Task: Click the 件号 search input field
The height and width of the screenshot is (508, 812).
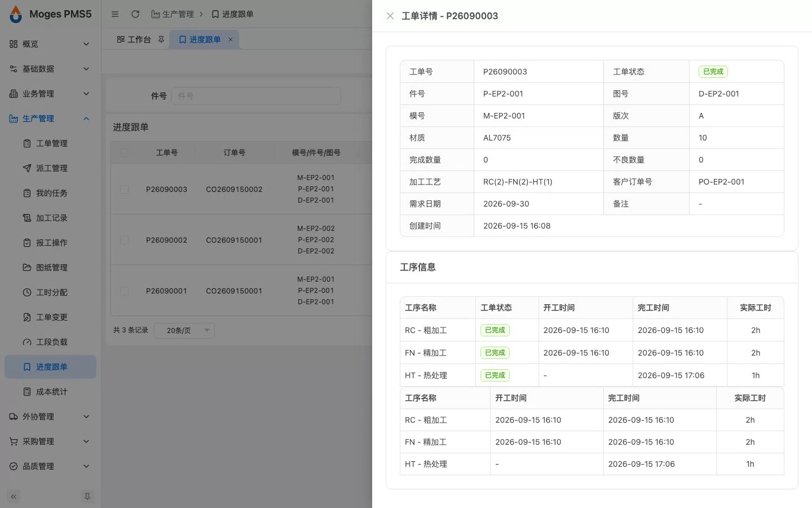Action: 256,96
